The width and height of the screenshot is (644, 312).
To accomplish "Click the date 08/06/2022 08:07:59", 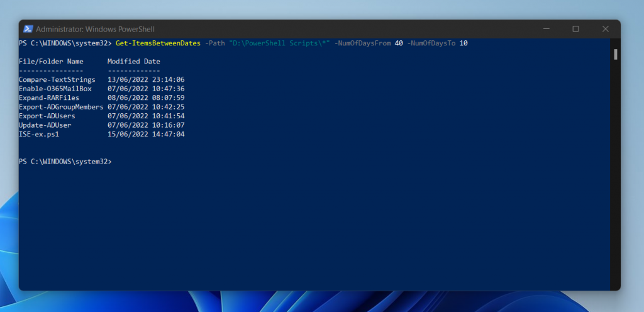I will pos(146,97).
